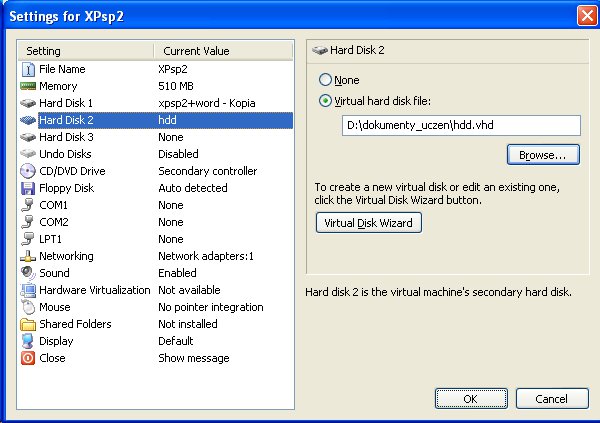
Task: Click the File Name setting icon
Action: [x=28, y=69]
